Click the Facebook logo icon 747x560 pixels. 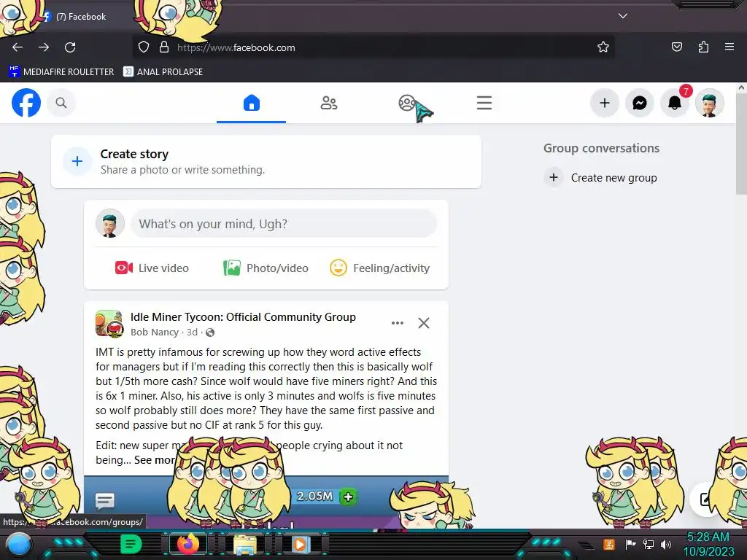26,103
